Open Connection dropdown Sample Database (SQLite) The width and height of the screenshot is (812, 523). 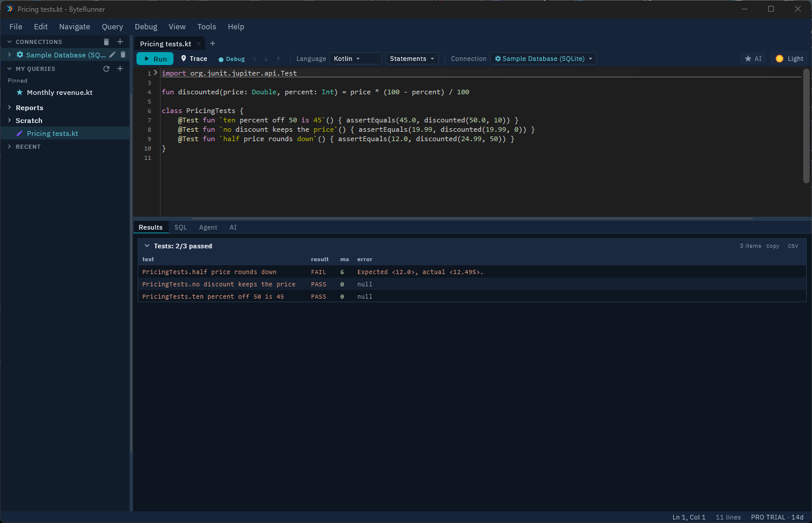point(543,59)
